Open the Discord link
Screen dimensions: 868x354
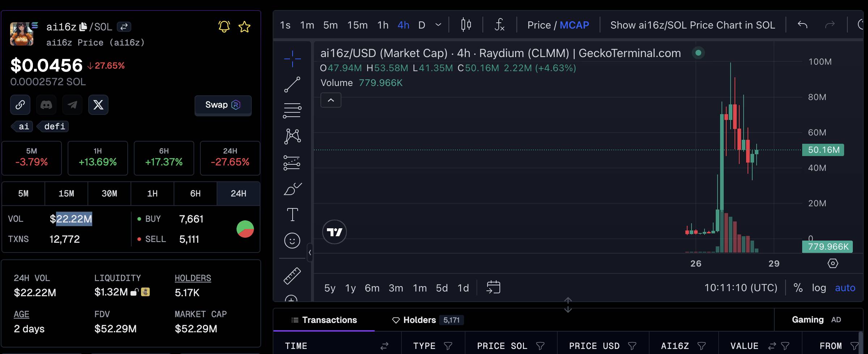[x=46, y=105]
